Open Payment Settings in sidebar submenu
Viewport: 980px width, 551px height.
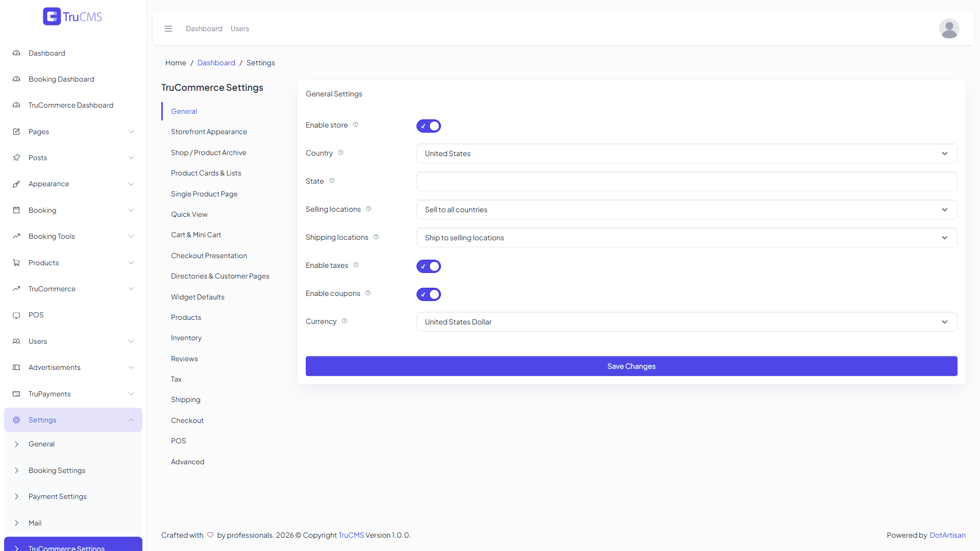[x=58, y=496]
